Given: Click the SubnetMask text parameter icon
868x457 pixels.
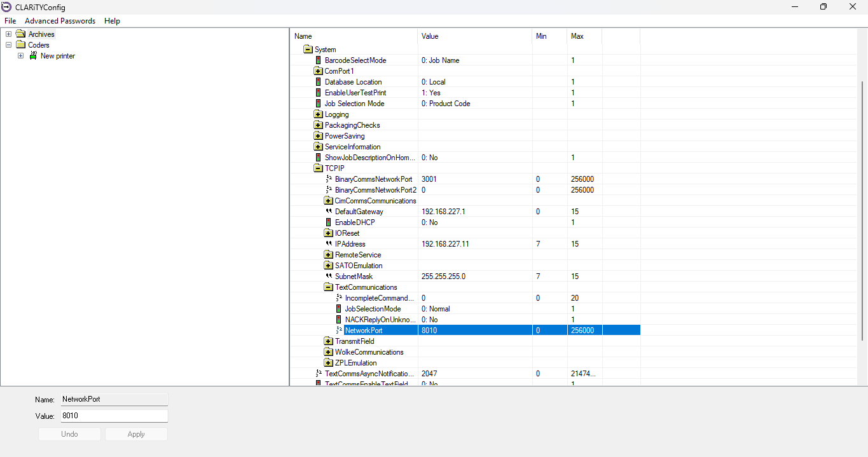Looking at the screenshot, I should (x=328, y=276).
